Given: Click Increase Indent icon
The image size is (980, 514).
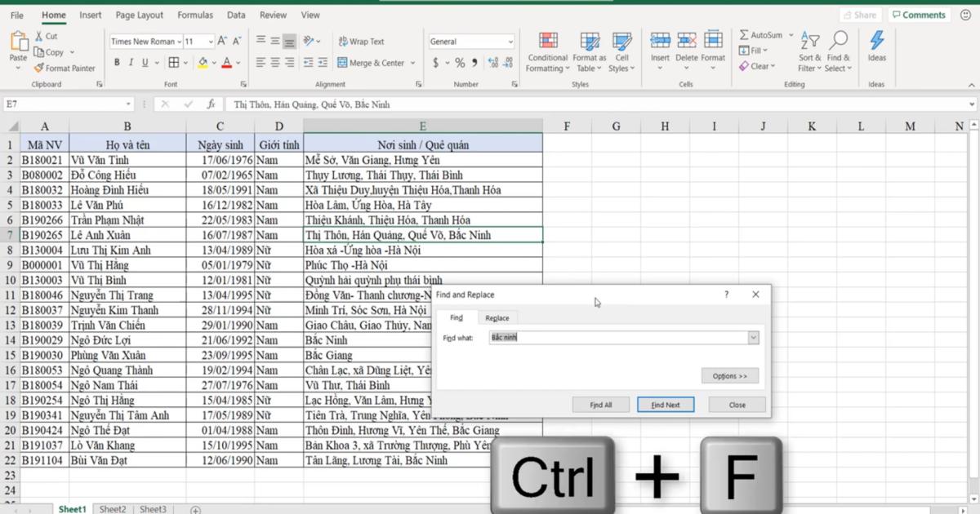Looking at the screenshot, I should pos(323,63).
